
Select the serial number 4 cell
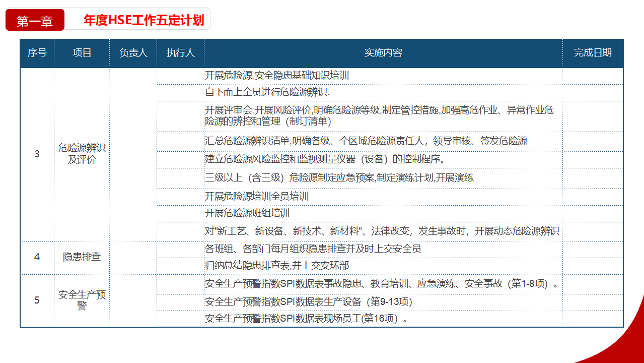pyautogui.click(x=37, y=257)
